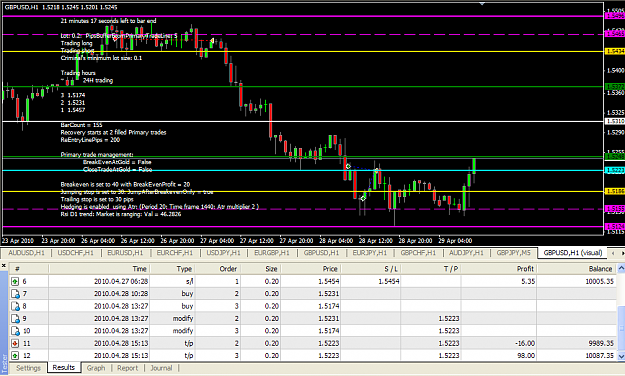Click the green t/p profit icon in row 12
Image resolution: width=625 pixels, height=376 pixels.
click(15, 356)
